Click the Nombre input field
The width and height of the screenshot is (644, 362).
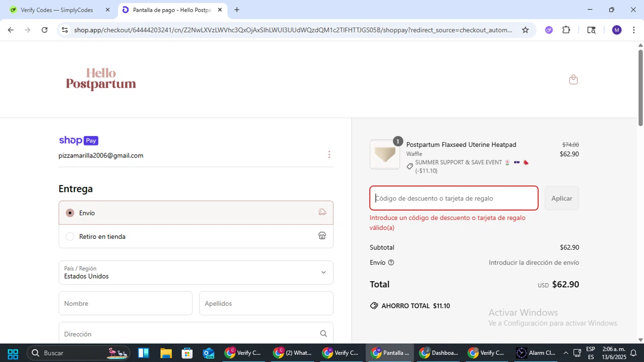(x=125, y=303)
